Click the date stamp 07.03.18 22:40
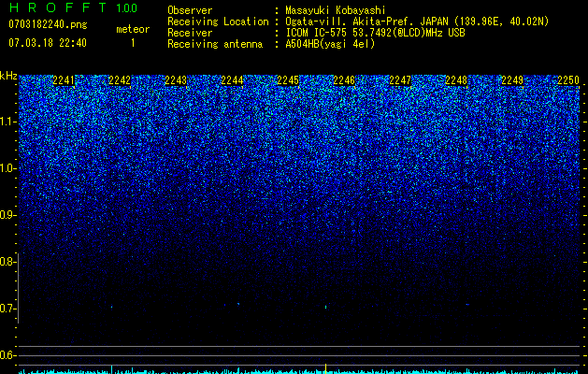Screen dimensions: 588x374 pyautogui.click(x=48, y=43)
